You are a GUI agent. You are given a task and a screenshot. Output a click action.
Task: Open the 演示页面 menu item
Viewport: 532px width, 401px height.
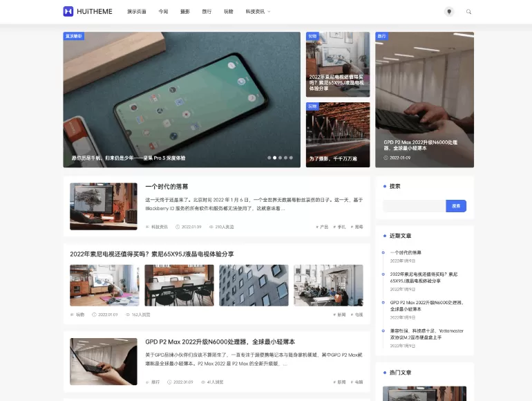(x=136, y=12)
